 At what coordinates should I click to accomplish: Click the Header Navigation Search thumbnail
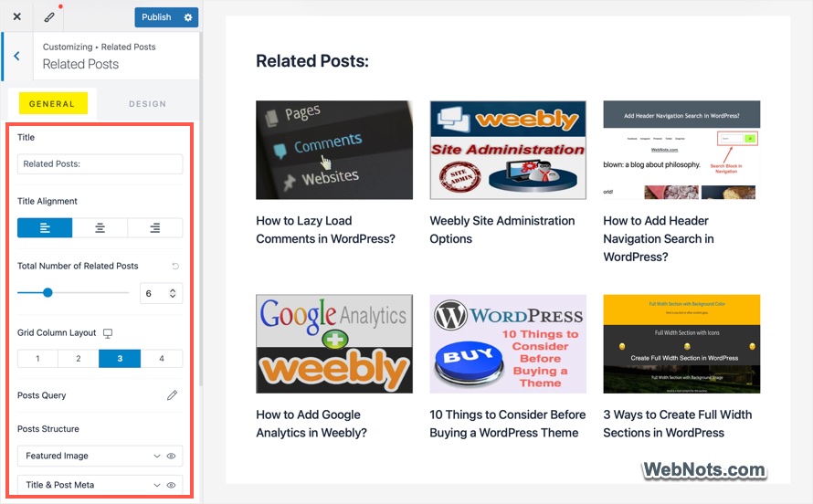pyautogui.click(x=681, y=150)
